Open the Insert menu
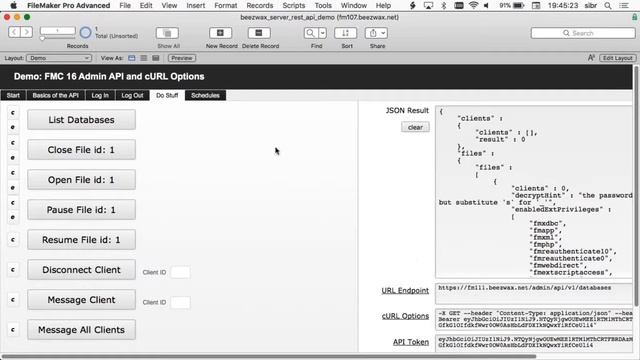The height and width of the screenshot is (360, 640). click(x=196, y=5)
